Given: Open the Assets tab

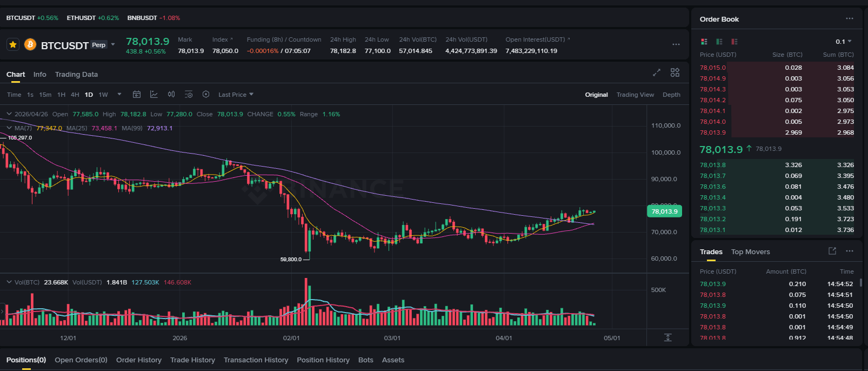Looking at the screenshot, I should 393,360.
